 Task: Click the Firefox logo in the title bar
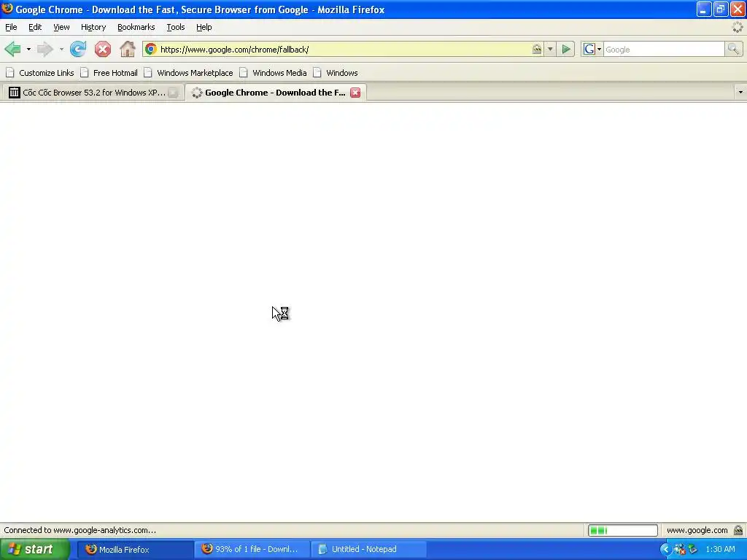pos(7,9)
